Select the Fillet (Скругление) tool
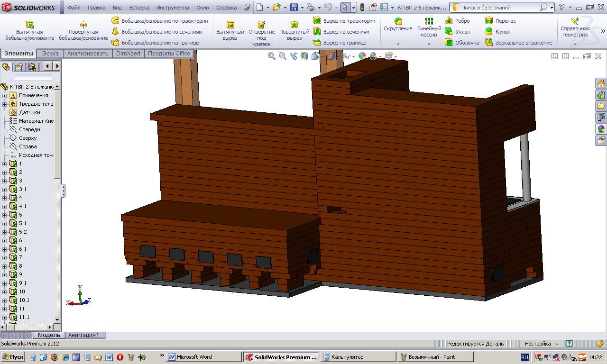 tap(398, 21)
